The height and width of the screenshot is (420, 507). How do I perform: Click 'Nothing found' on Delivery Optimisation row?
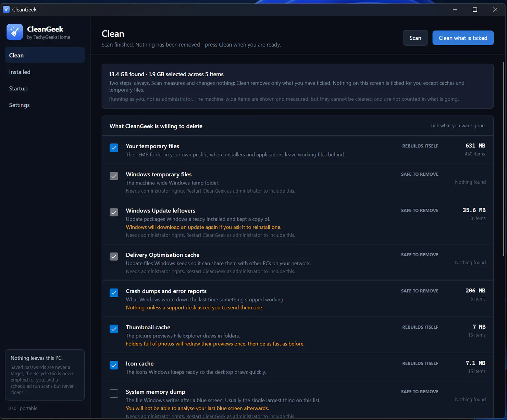pos(470,263)
